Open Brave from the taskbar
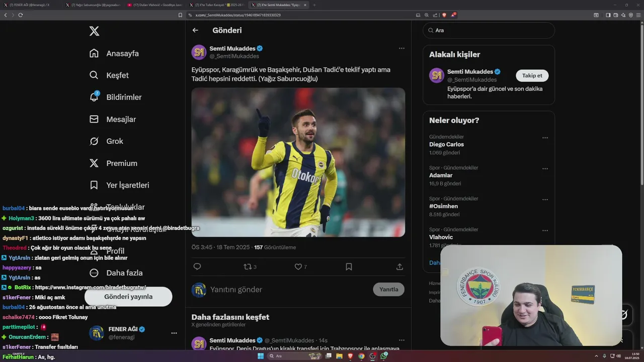The height and width of the screenshot is (362, 644). coord(351,356)
